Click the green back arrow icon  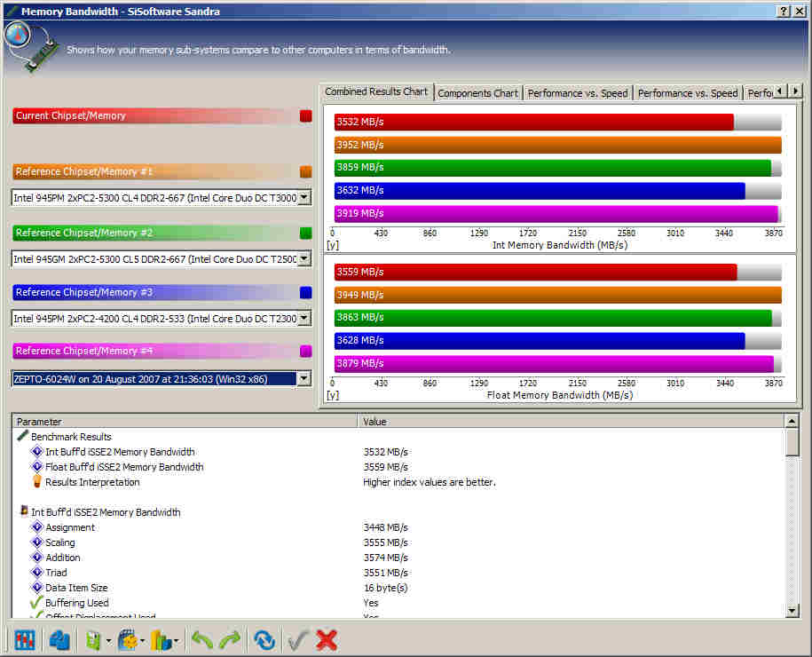click(202, 639)
